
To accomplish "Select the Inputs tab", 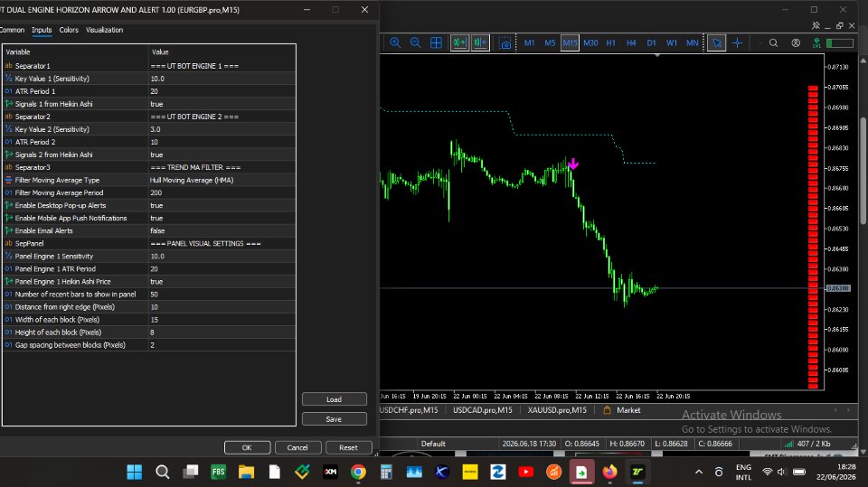I will (42, 30).
